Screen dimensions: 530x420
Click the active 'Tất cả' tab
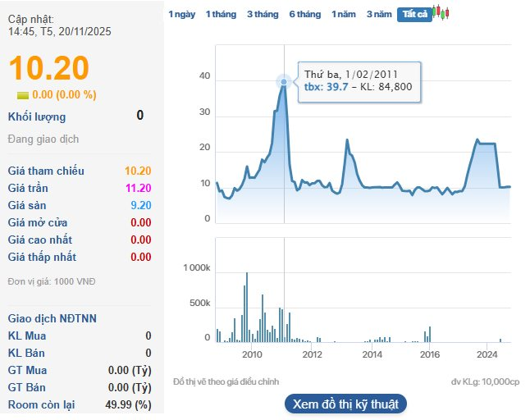coord(414,14)
